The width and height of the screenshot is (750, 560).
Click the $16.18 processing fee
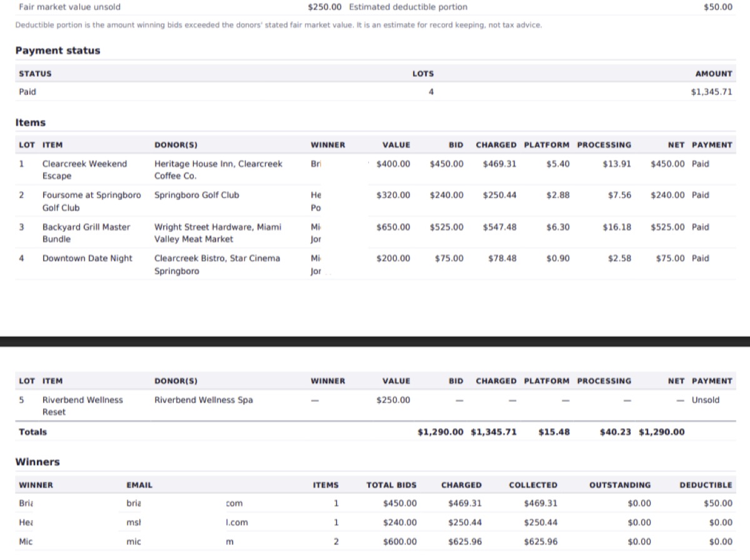(617, 227)
